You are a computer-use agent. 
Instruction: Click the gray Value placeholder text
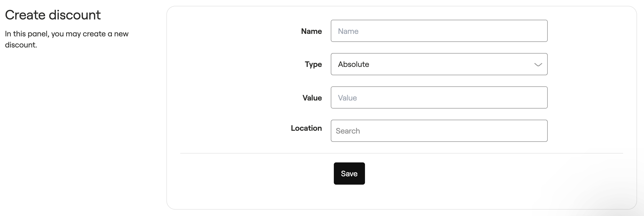click(x=347, y=98)
